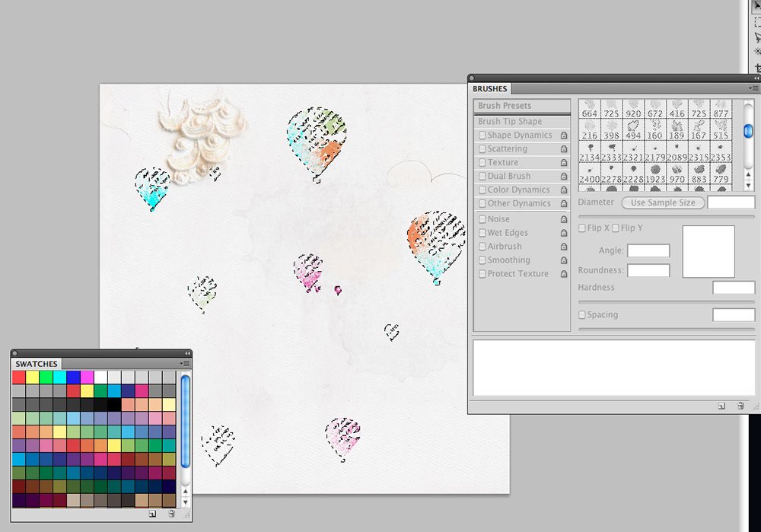761x532 pixels.
Task: Click the lock icon for Airbrush
Action: (x=564, y=247)
